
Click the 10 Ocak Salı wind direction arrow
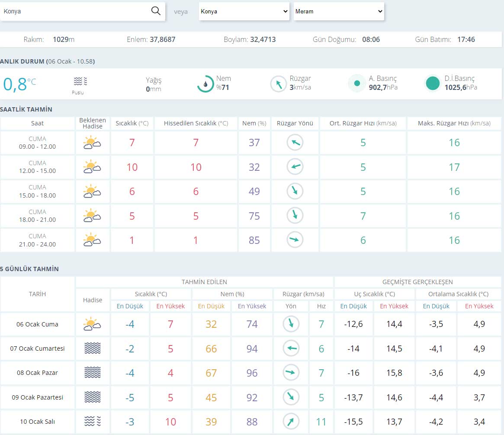click(291, 421)
